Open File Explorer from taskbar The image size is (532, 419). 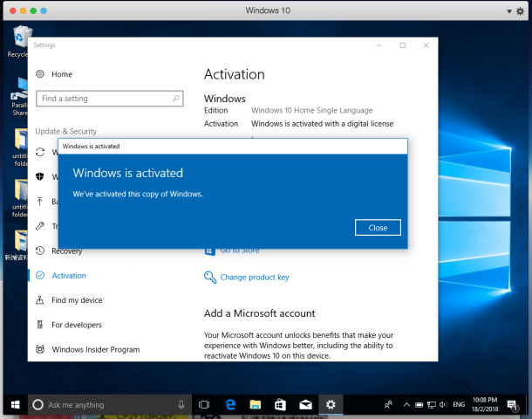point(256,405)
